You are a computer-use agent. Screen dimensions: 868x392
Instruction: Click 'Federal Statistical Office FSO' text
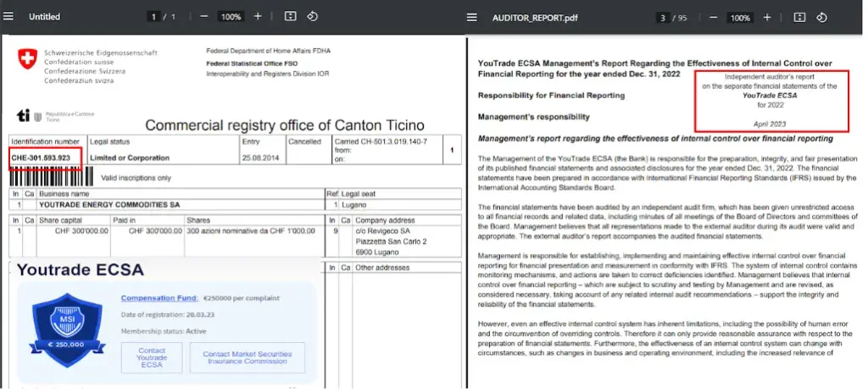pyautogui.click(x=252, y=63)
